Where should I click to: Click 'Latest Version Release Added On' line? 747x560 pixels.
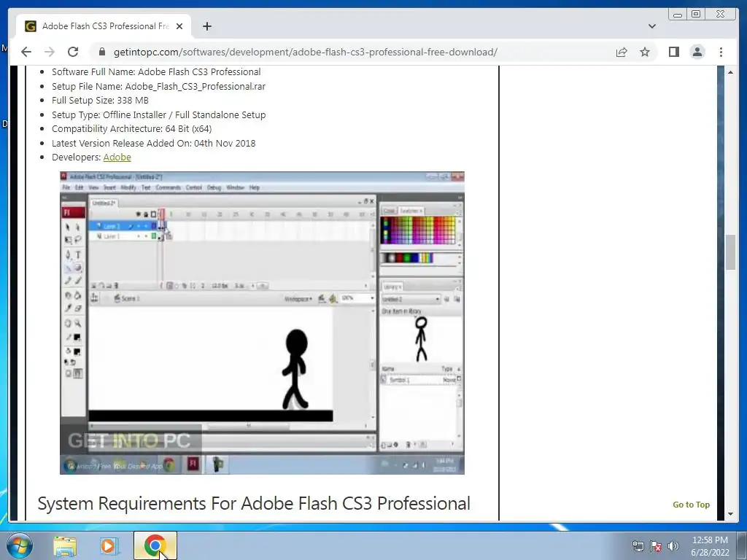(153, 143)
